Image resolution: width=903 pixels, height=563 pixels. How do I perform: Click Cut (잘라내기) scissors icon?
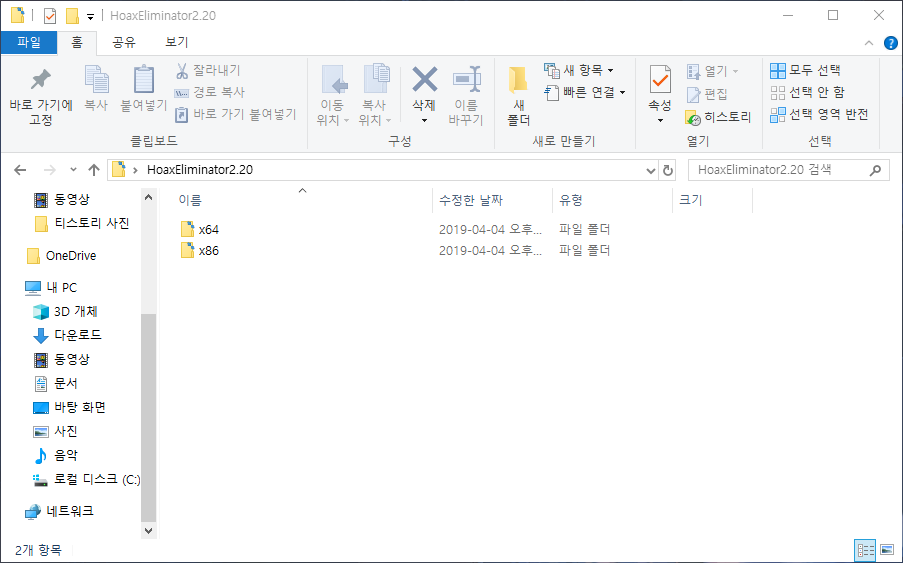[182, 71]
